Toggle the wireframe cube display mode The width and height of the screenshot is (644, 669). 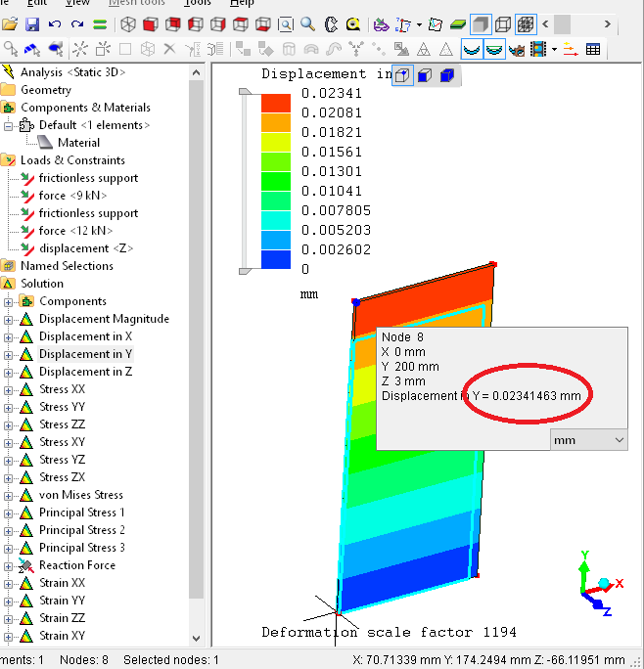point(503,24)
